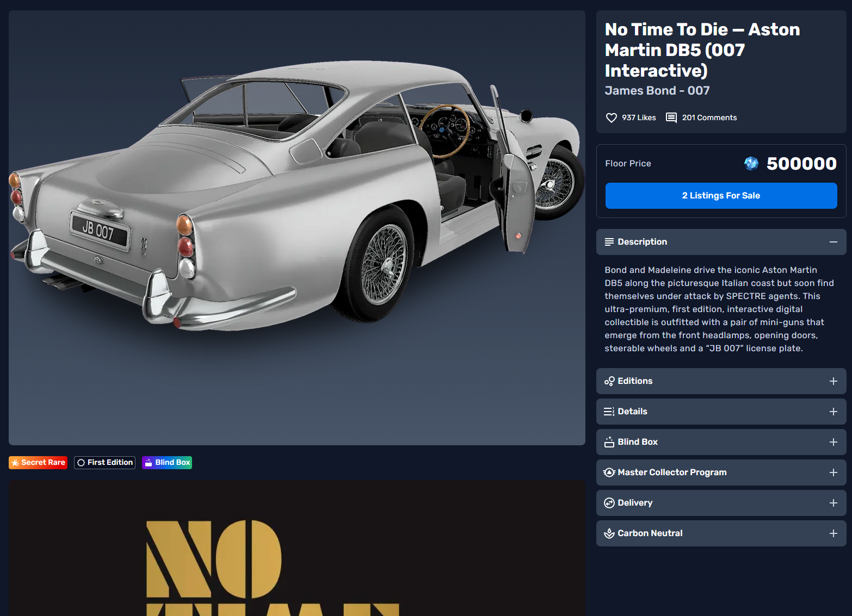Click the purple Blind Box badge
The width and height of the screenshot is (852, 616).
(167, 463)
